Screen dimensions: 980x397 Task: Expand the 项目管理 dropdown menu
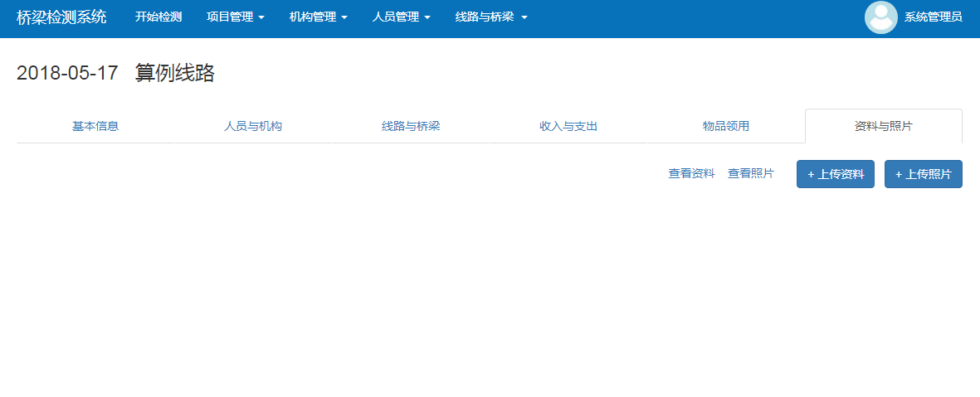(235, 17)
